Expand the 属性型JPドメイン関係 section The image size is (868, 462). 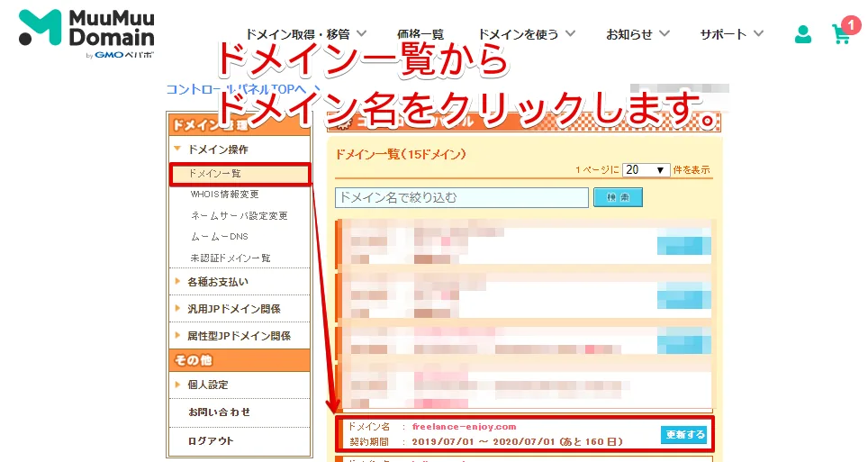[239, 336]
